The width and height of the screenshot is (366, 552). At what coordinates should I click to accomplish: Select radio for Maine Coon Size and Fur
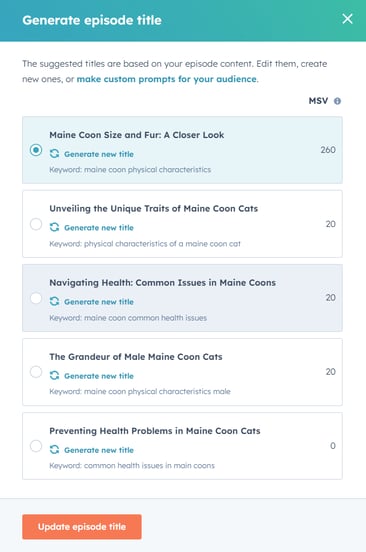36,150
